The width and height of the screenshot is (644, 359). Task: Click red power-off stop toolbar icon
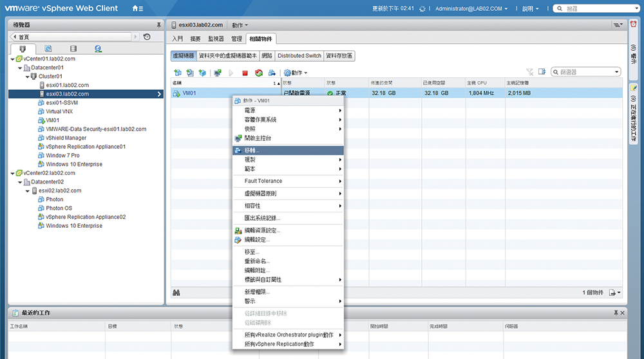[x=245, y=73]
